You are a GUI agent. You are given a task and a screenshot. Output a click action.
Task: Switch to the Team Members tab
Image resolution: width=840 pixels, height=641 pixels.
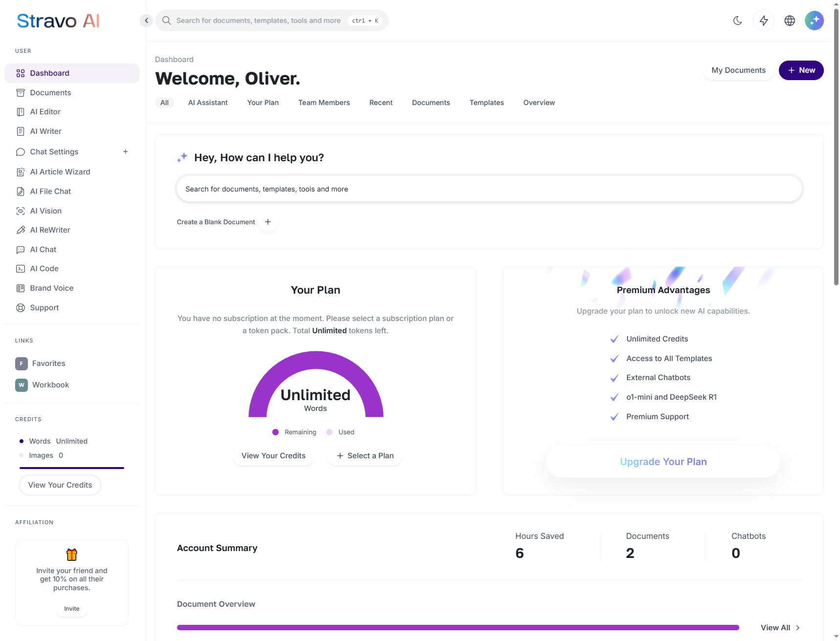[324, 103]
